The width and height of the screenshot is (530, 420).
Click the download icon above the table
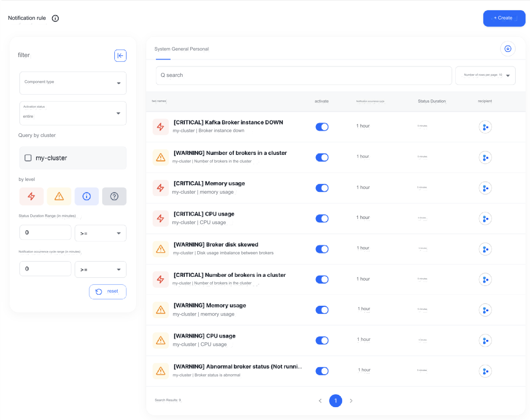[x=508, y=49]
